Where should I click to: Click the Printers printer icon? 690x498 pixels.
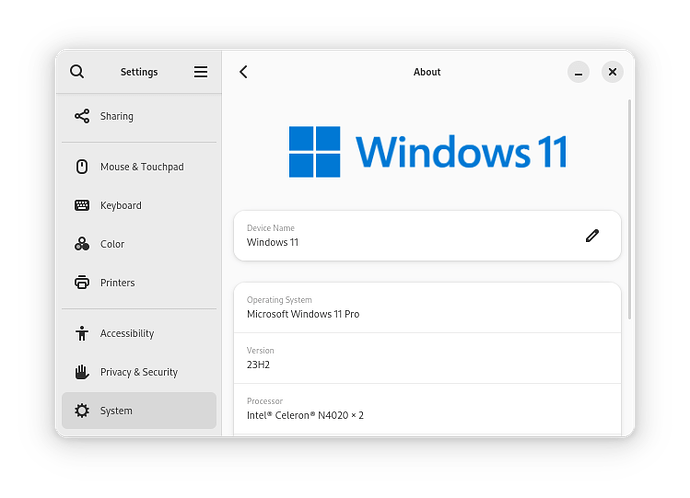coord(82,282)
